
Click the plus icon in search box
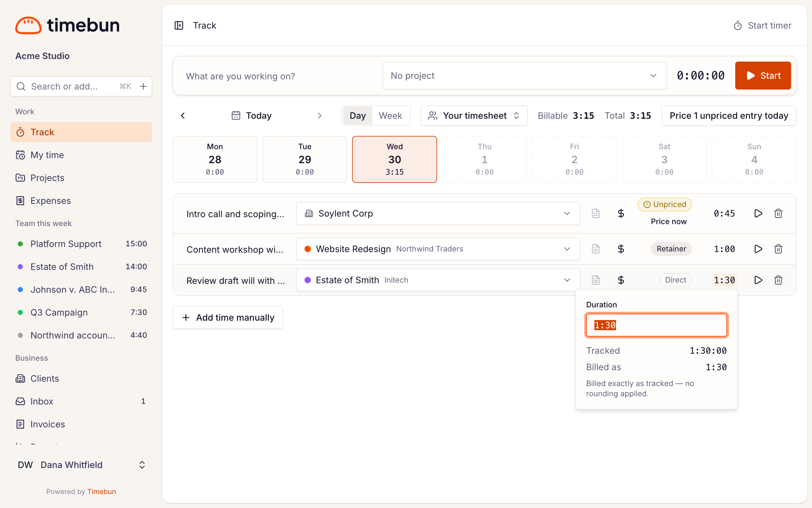click(143, 86)
